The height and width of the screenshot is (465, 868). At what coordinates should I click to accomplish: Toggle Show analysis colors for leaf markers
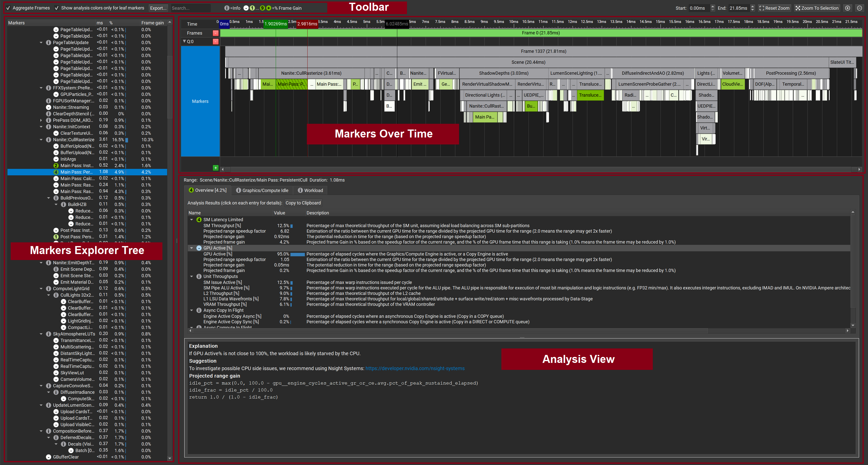click(57, 8)
